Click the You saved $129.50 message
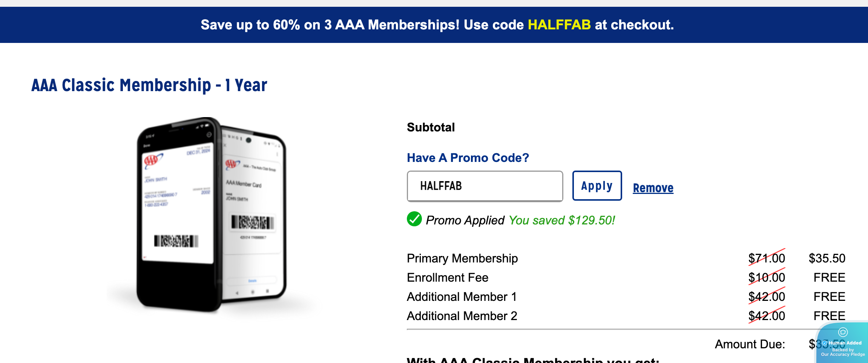This screenshot has width=868, height=363. coord(561,220)
